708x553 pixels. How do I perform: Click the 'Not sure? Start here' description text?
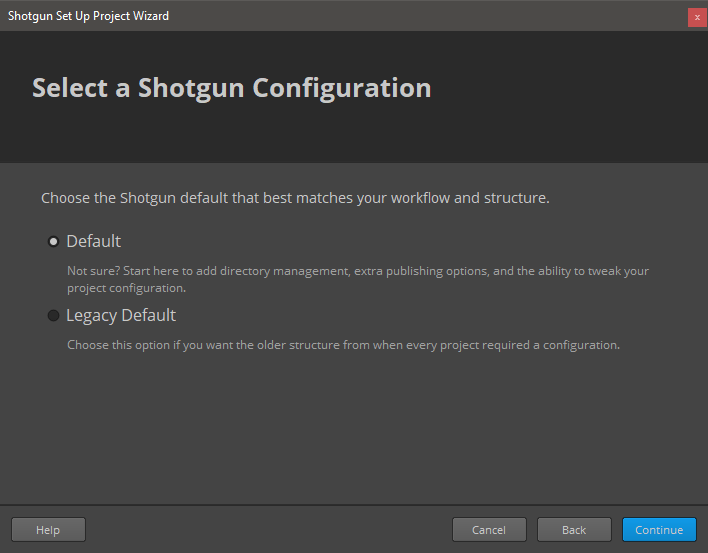358,279
